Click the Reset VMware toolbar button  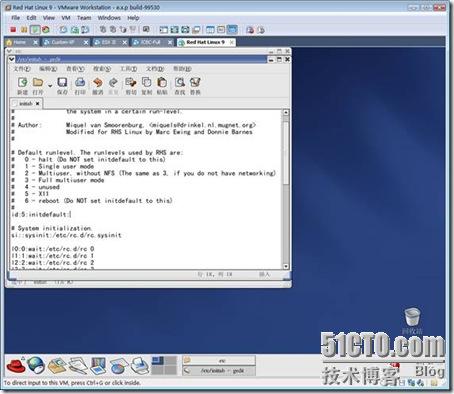pyautogui.click(x=46, y=30)
